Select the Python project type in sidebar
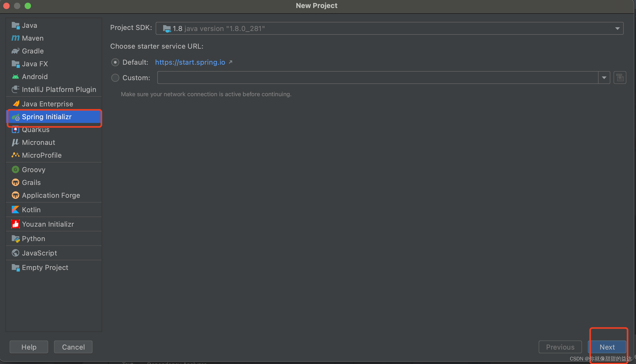The image size is (636, 364). point(34,239)
